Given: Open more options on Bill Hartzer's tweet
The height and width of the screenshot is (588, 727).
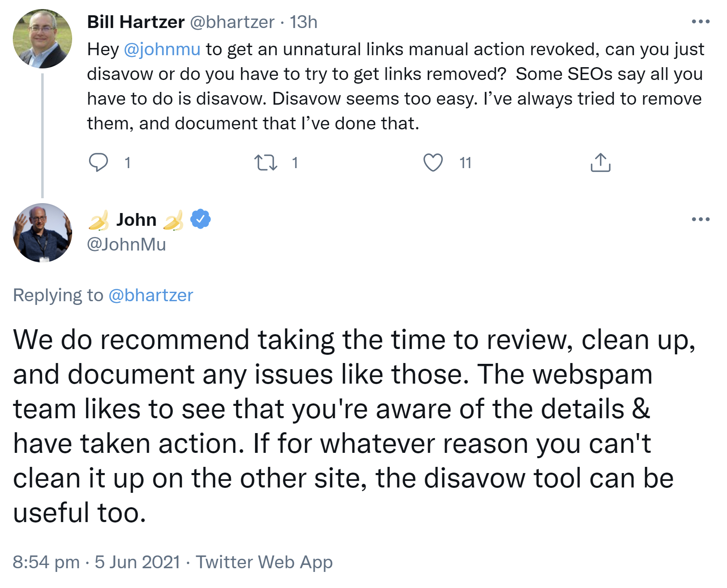Looking at the screenshot, I should click(700, 21).
